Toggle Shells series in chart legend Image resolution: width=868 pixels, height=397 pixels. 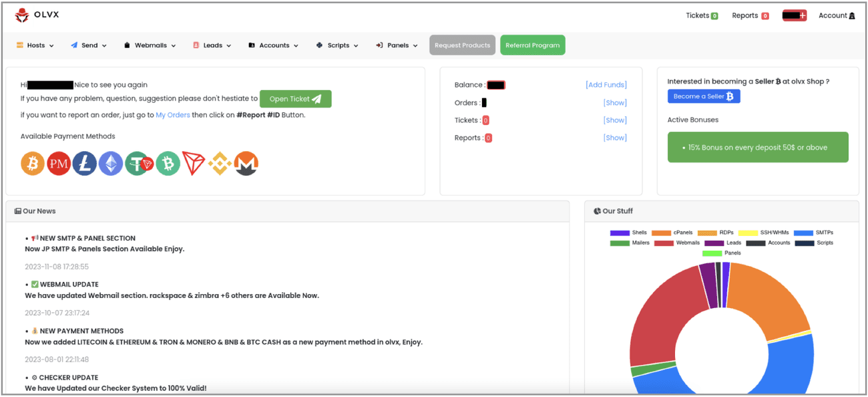coord(629,233)
